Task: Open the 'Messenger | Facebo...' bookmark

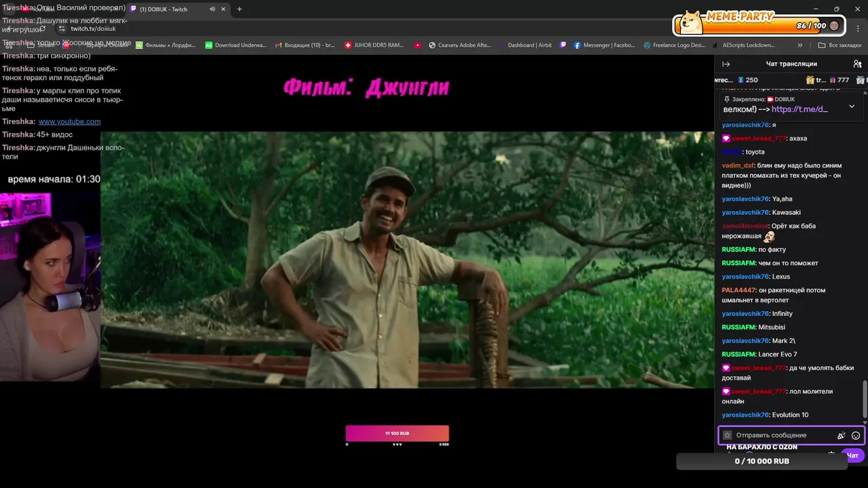Action: coord(604,45)
